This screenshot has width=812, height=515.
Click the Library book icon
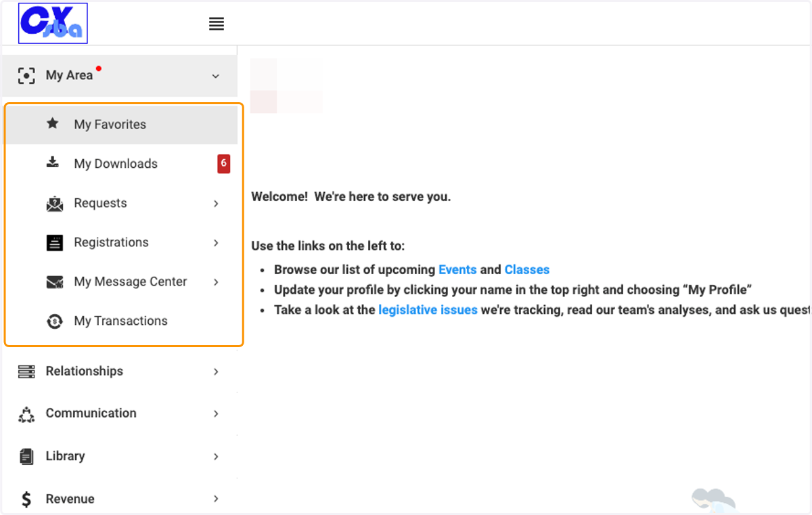coord(26,457)
